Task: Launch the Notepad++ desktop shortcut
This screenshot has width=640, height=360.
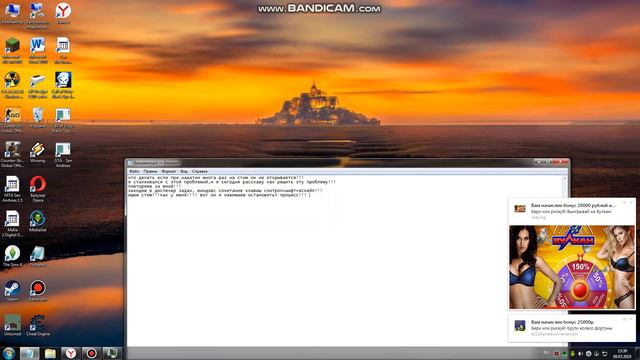Action: (x=38, y=256)
